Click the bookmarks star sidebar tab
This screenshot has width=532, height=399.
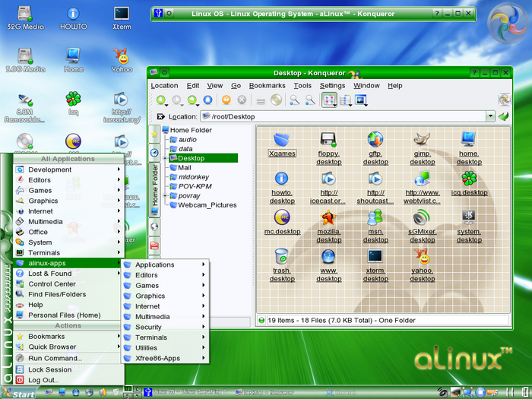click(154, 135)
